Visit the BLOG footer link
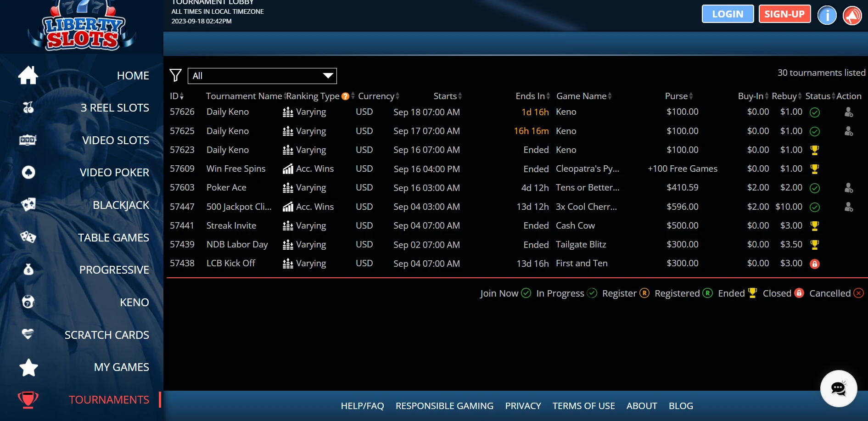868x421 pixels. tap(681, 406)
